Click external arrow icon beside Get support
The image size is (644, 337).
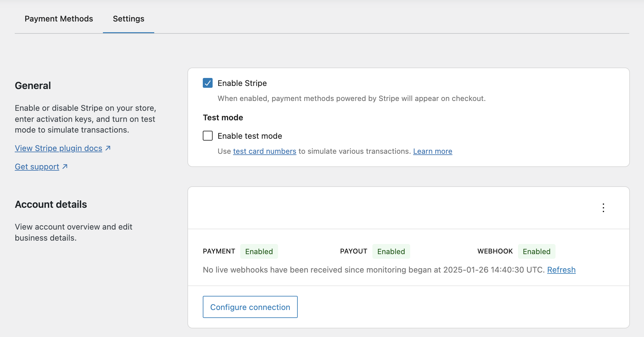point(65,167)
